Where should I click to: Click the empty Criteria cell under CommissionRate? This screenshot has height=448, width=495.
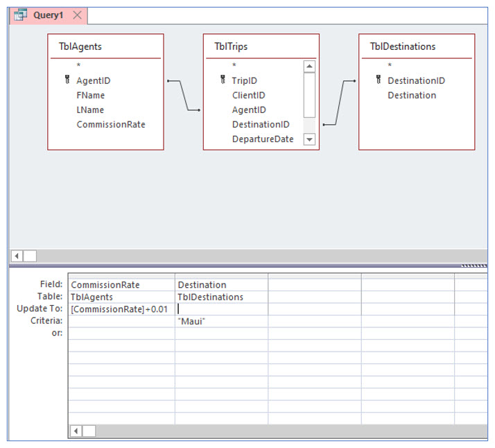click(x=121, y=321)
